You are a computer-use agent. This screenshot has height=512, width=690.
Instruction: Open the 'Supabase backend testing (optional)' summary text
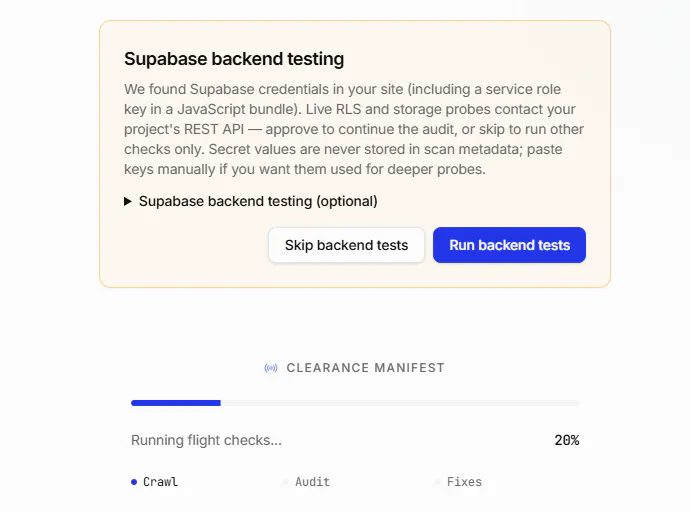258,201
